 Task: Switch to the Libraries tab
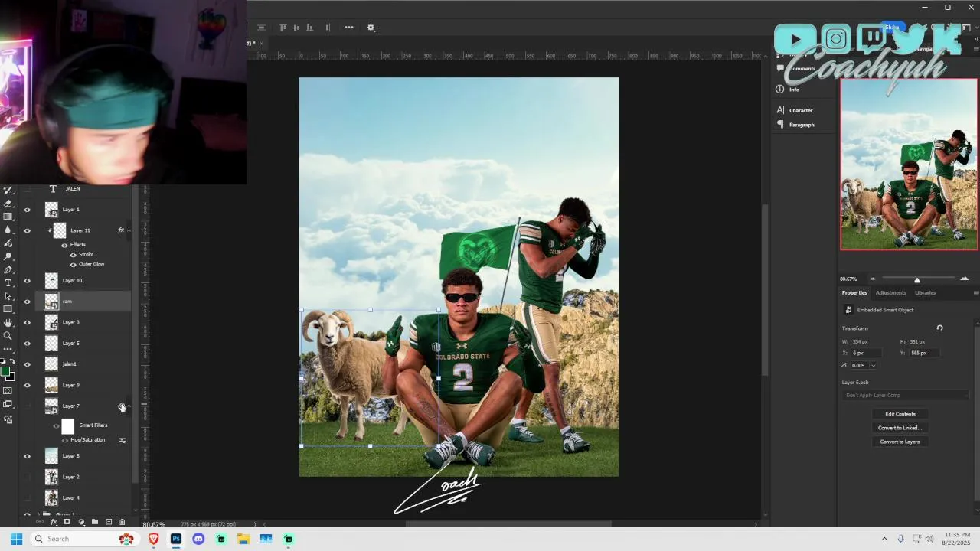(x=925, y=293)
